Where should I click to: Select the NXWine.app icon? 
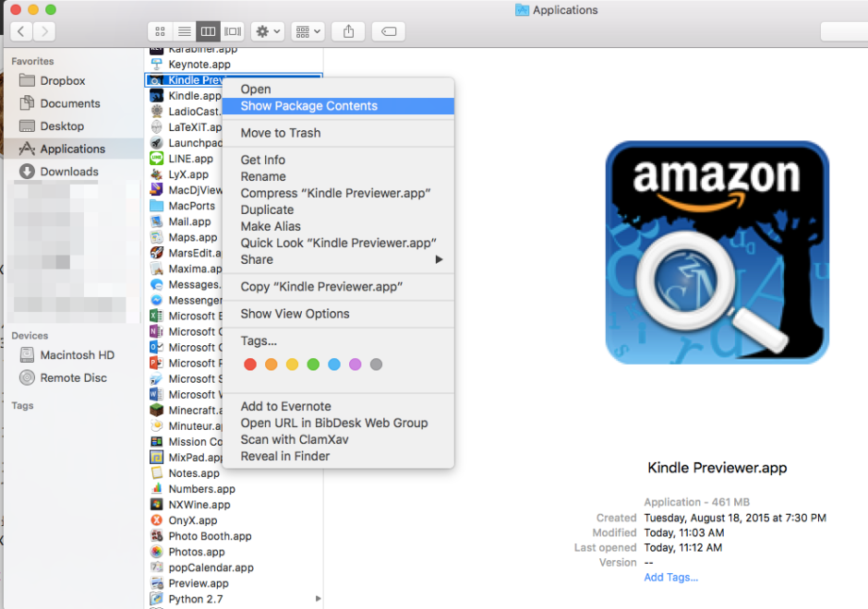click(x=157, y=505)
